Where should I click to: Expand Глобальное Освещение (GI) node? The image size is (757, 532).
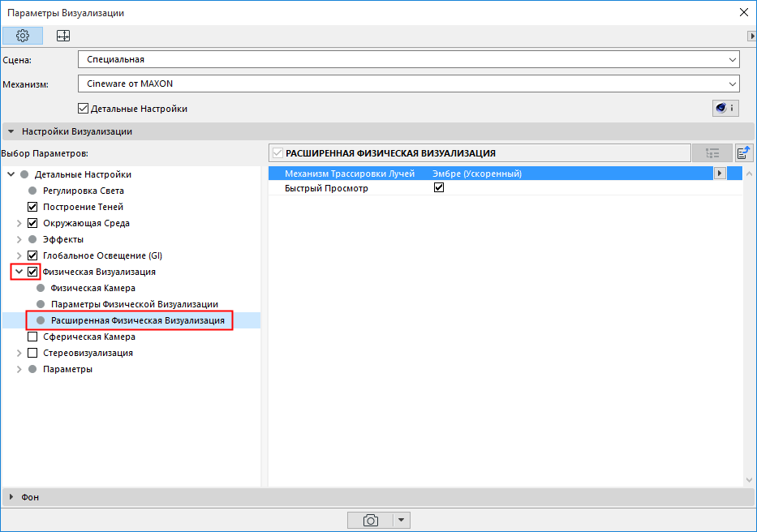coord(19,255)
